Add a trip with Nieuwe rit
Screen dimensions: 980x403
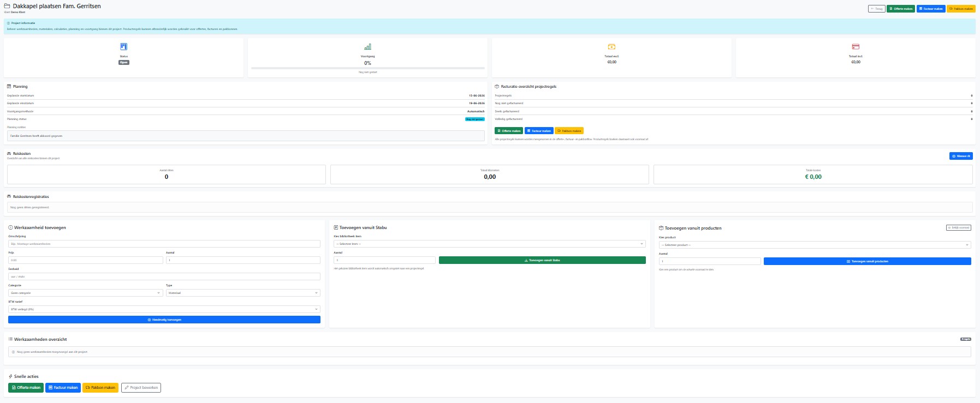click(x=961, y=156)
